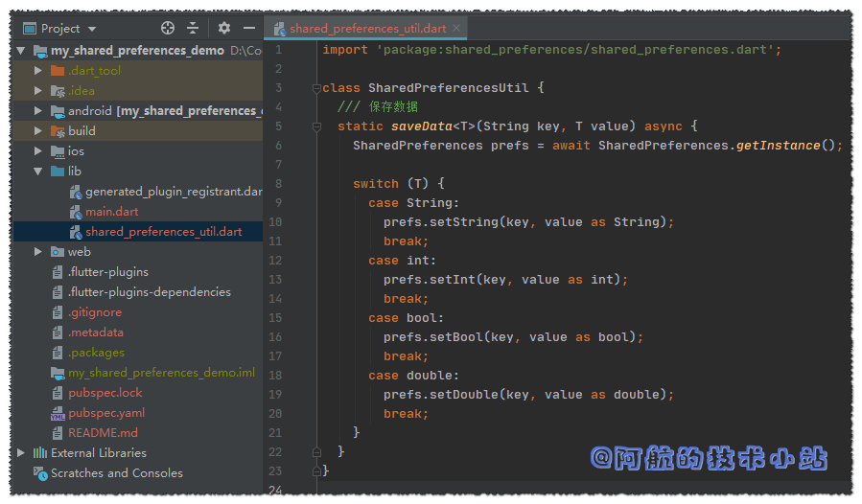Click the collapse all icon in Project panel

click(x=193, y=28)
